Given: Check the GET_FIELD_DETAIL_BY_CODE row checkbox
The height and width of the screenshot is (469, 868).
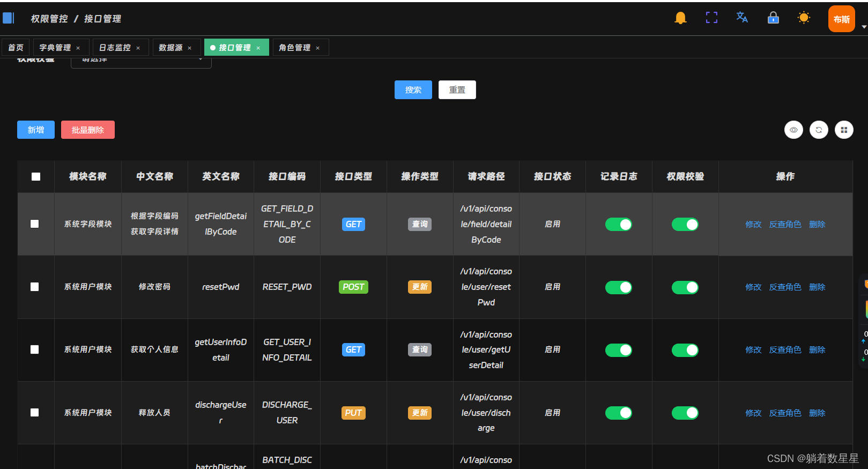Looking at the screenshot, I should pyautogui.click(x=35, y=224).
